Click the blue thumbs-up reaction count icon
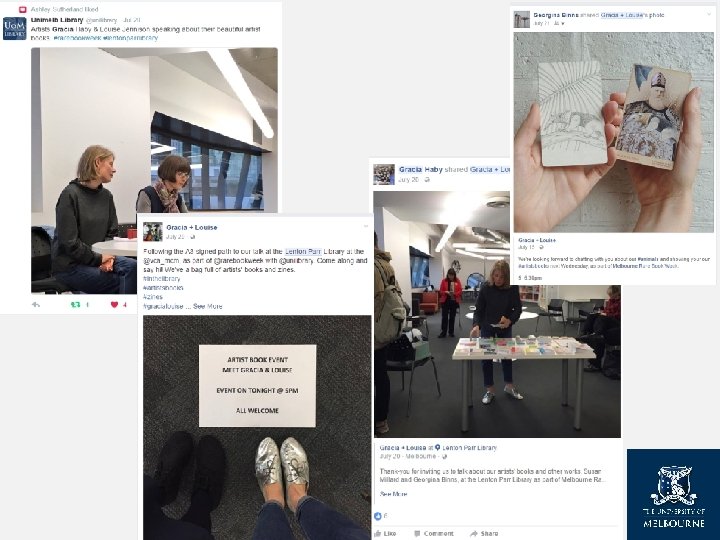The image size is (720, 540). (378, 516)
